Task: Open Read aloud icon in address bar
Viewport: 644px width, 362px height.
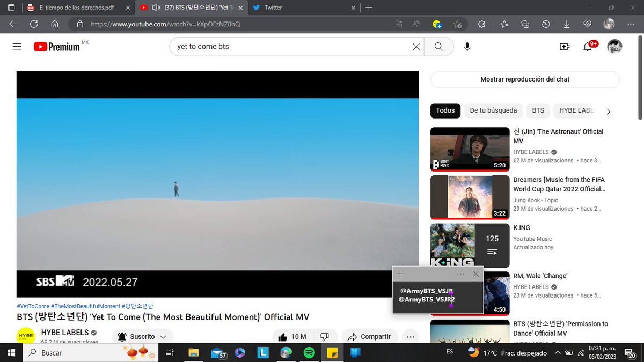Action: click(416, 24)
